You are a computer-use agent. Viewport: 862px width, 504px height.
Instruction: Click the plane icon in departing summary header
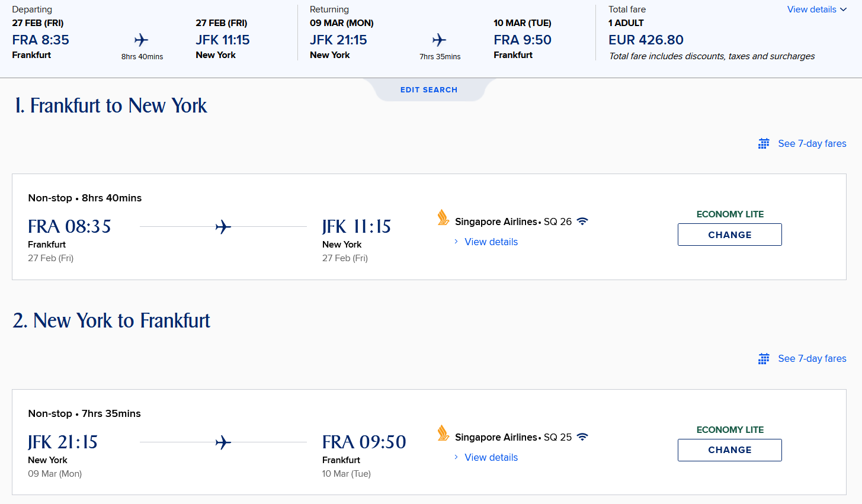click(141, 40)
